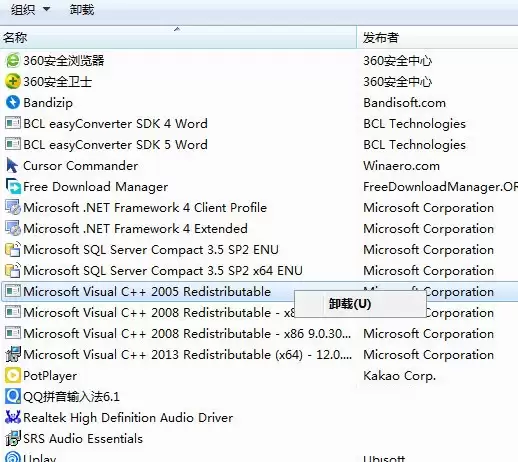Select BCL easyConverter SDK 5 Word entry
Image resolution: width=518 pixels, height=462 pixels.
(115, 145)
